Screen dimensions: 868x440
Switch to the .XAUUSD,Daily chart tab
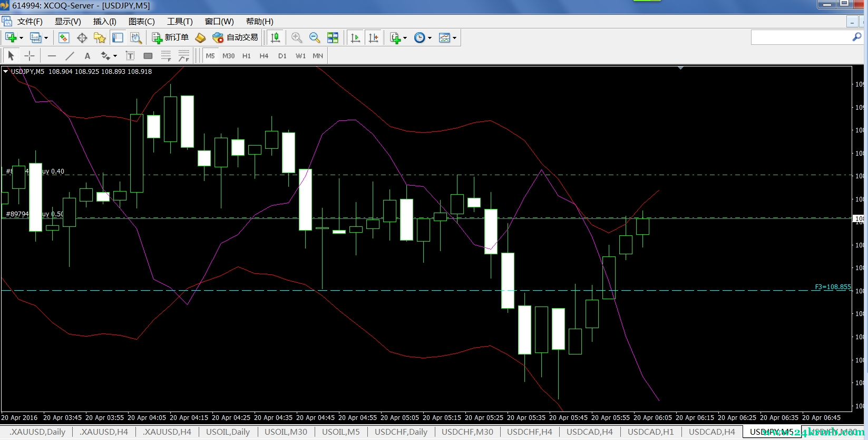click(x=37, y=432)
